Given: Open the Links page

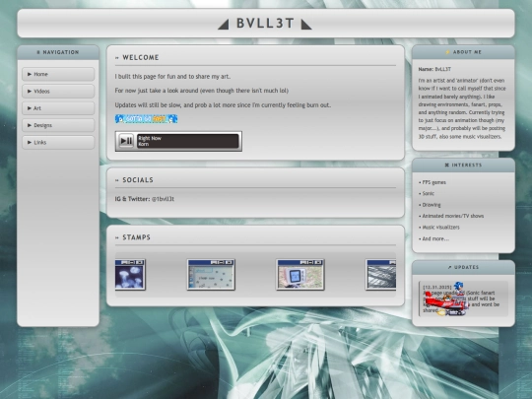Looking at the screenshot, I should (58, 142).
